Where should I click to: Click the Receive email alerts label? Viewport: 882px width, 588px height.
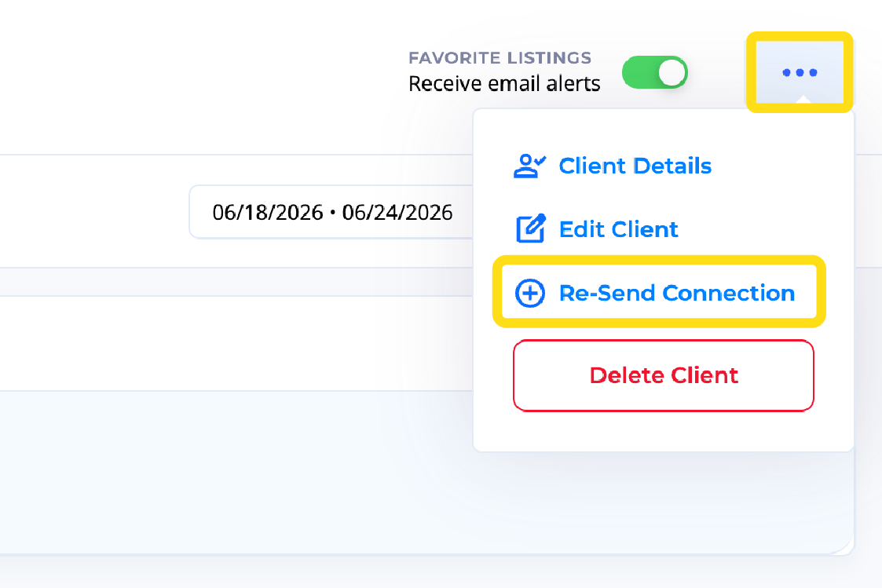click(504, 84)
